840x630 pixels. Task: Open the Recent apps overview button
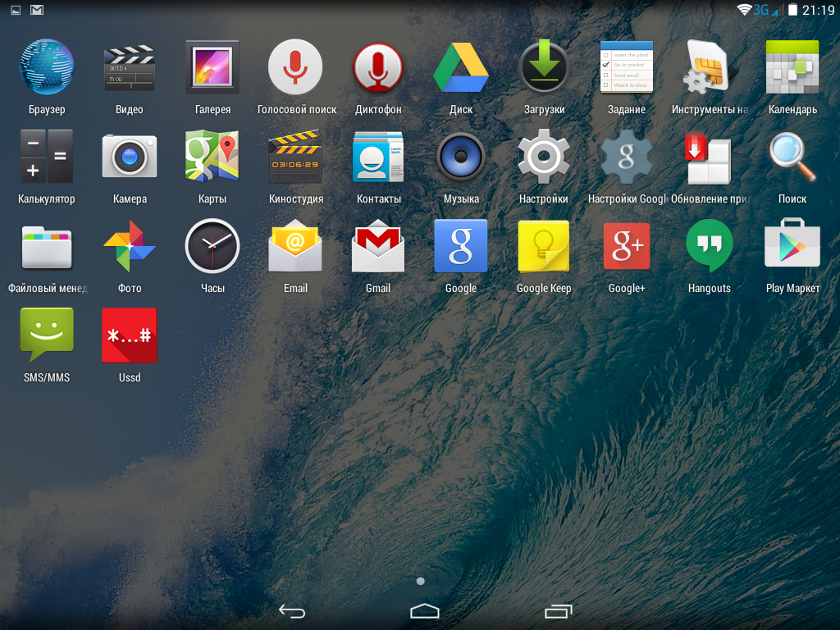[x=558, y=611]
